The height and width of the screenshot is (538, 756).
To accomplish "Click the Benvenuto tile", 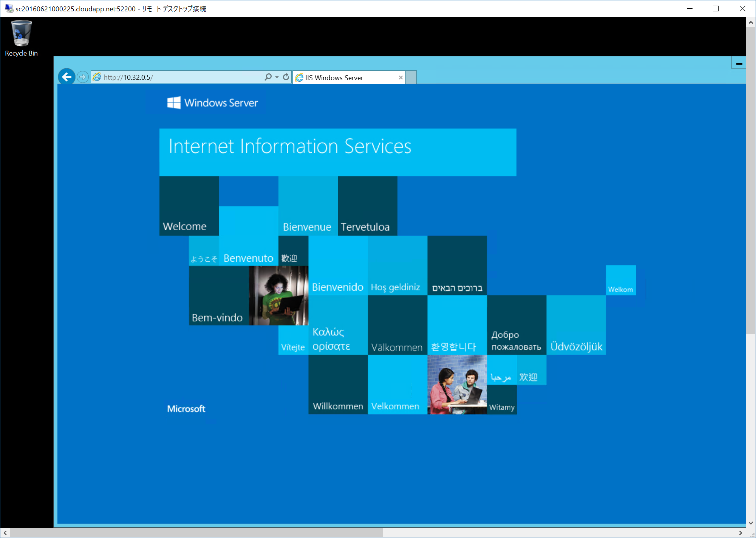I will coord(249,236).
